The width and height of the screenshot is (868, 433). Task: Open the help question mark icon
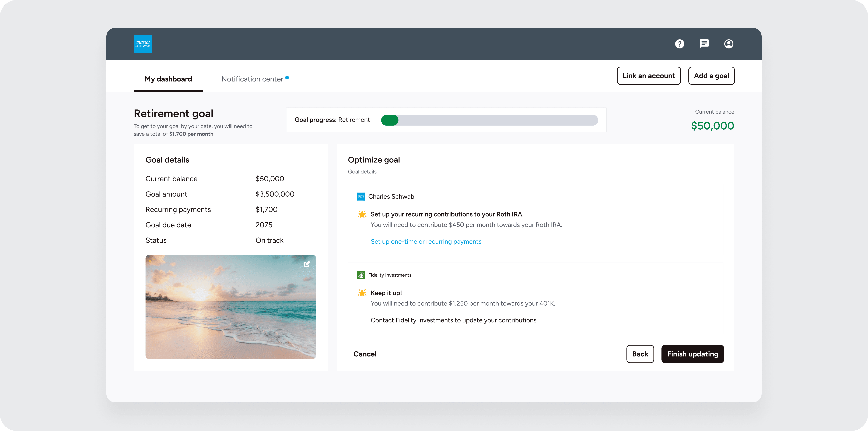coord(679,44)
